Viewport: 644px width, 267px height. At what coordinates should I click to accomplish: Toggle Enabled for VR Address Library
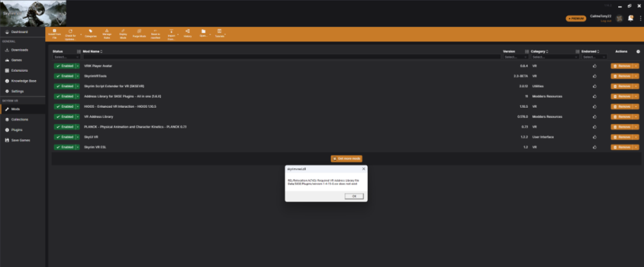click(64, 117)
